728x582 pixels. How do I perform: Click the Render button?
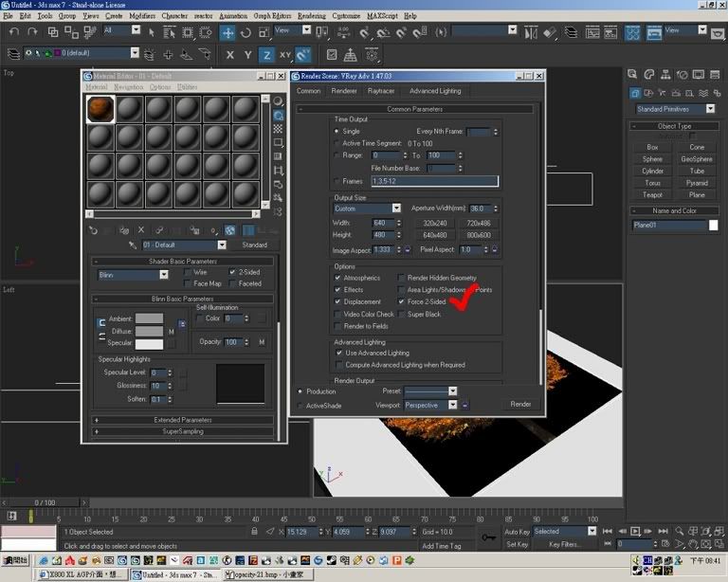click(x=520, y=404)
